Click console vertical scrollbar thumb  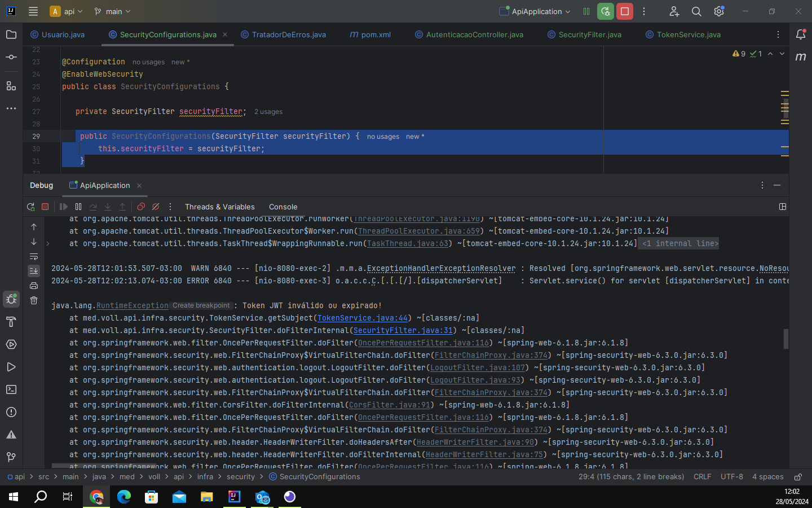(x=785, y=339)
